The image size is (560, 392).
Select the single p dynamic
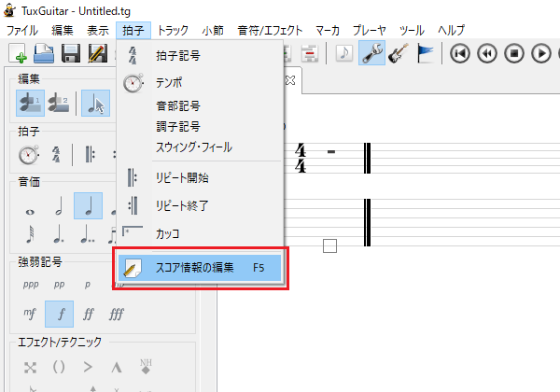click(x=88, y=285)
